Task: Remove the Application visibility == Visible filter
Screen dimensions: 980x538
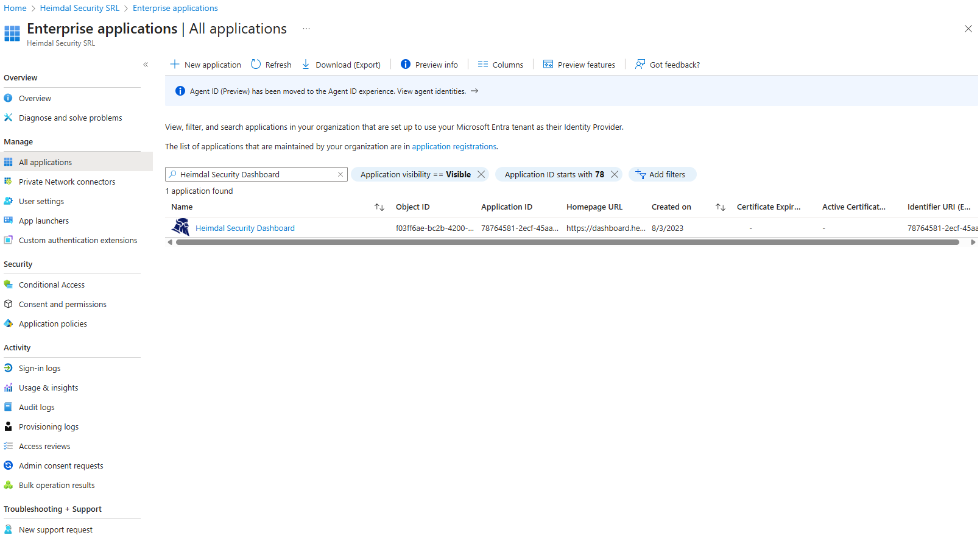Action: pyautogui.click(x=481, y=174)
